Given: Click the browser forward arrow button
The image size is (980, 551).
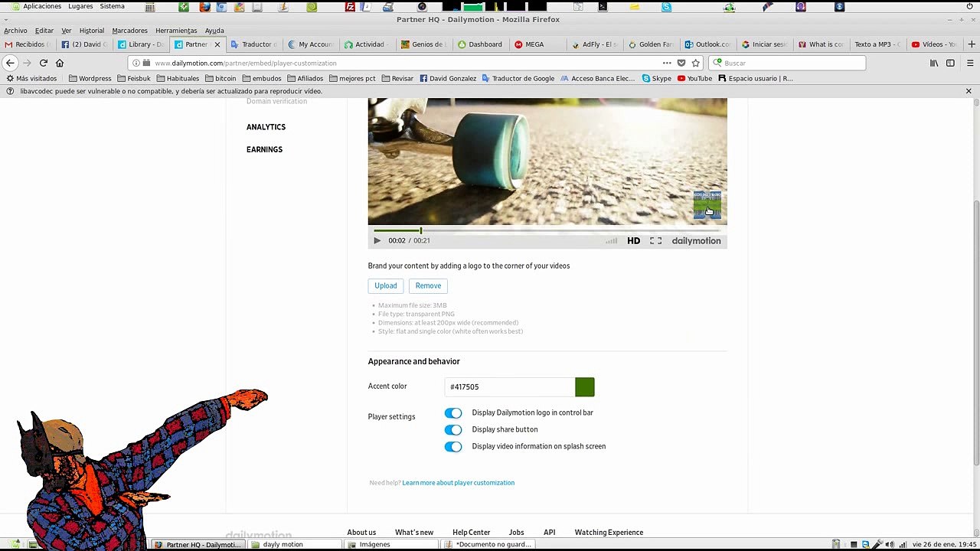Looking at the screenshot, I should tap(27, 63).
